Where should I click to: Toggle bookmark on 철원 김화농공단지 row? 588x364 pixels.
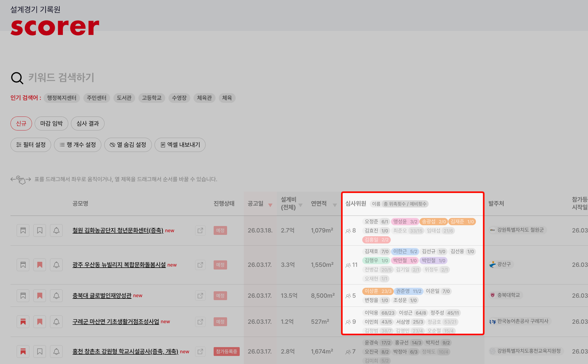click(x=40, y=231)
